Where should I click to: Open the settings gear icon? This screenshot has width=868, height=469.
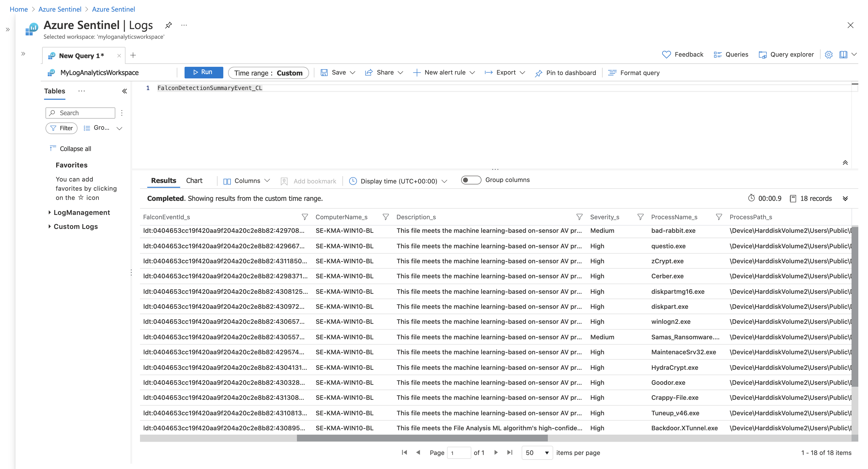coord(829,54)
